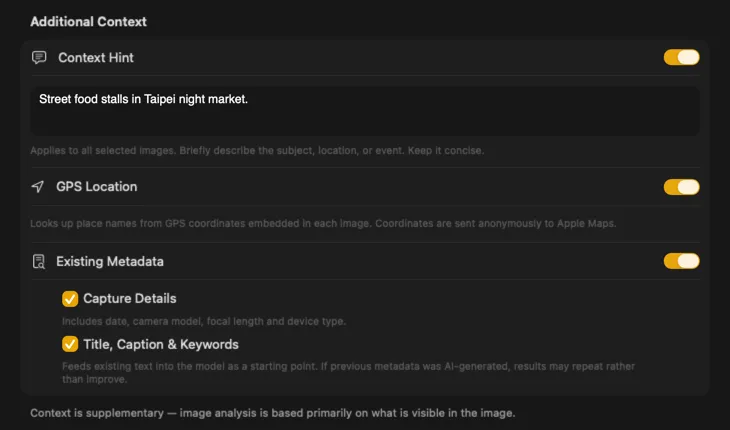Click the 'Feeds existing text into the model' note
Image resolution: width=730 pixels, height=430 pixels.
click(348, 373)
